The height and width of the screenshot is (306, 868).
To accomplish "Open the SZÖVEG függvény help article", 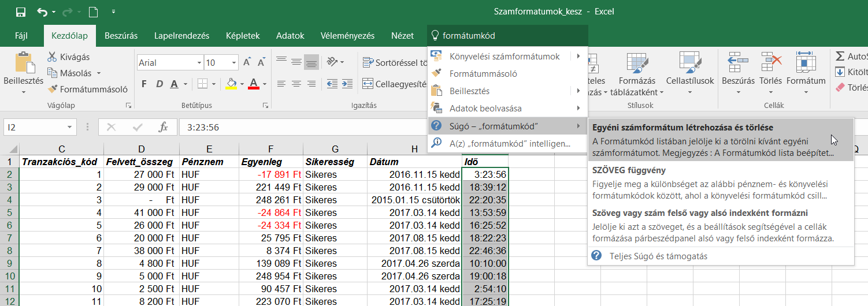I will tap(629, 170).
